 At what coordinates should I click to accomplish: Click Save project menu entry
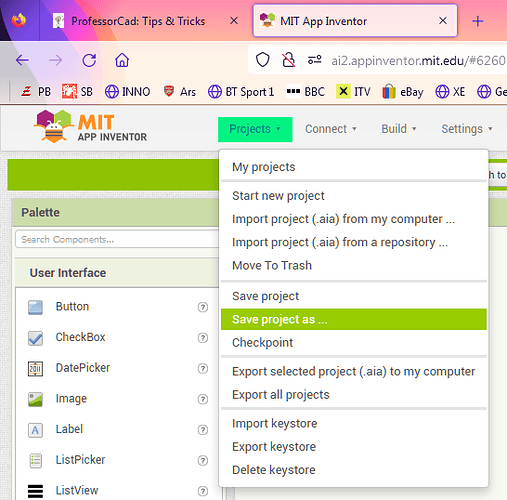click(x=354, y=296)
